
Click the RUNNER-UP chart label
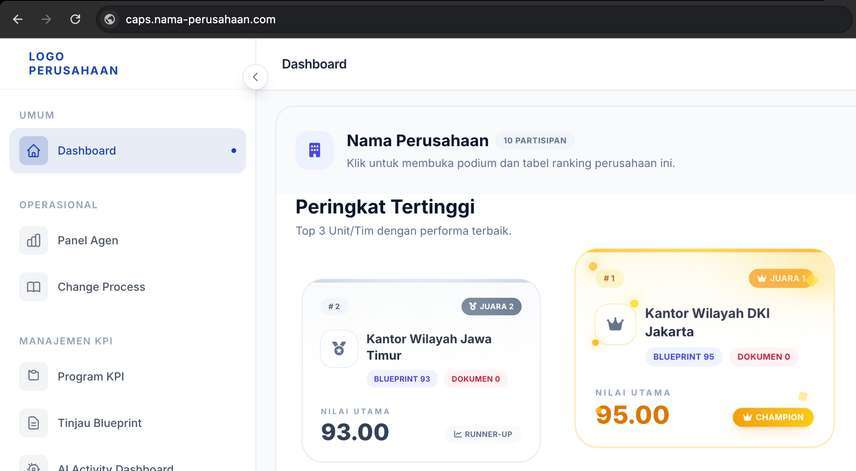483,434
